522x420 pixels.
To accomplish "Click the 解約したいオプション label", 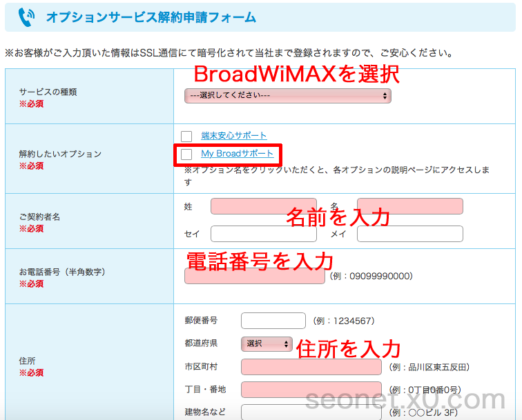I will tap(60, 154).
